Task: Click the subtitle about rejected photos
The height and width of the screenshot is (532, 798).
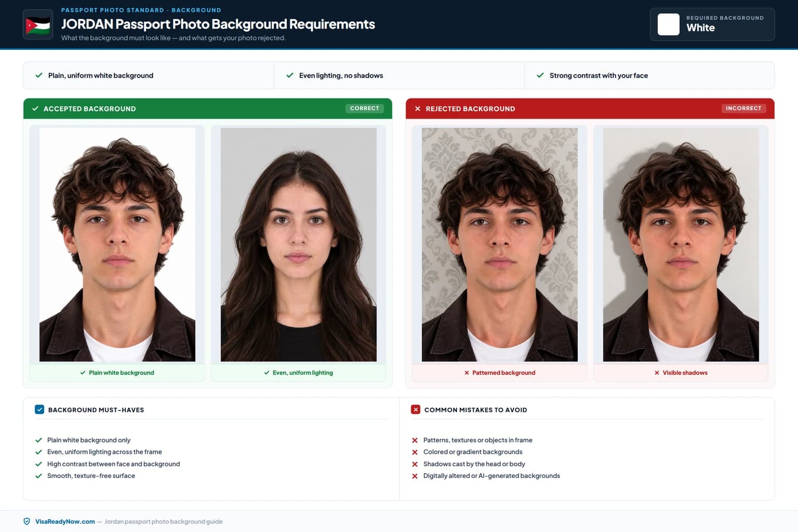Action: point(174,38)
